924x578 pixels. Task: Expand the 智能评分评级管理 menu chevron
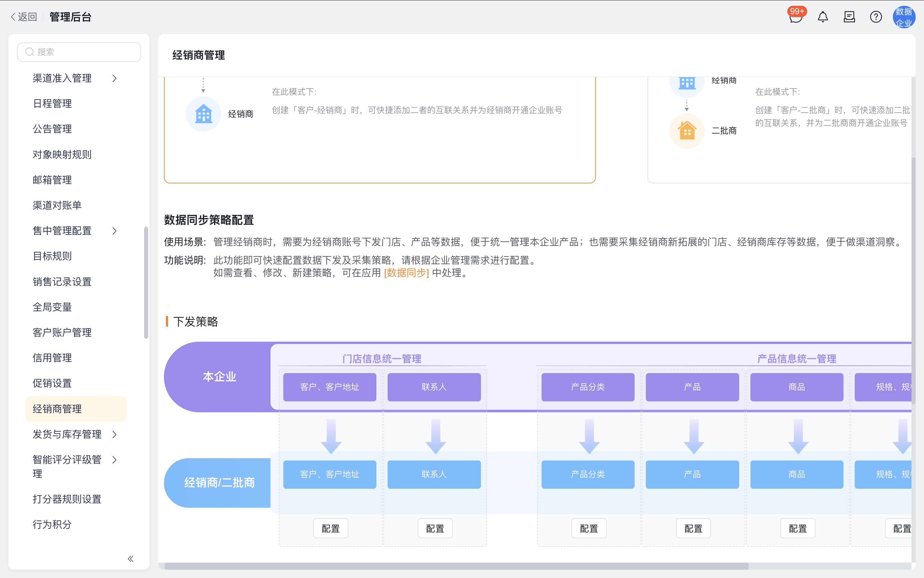[114, 460]
